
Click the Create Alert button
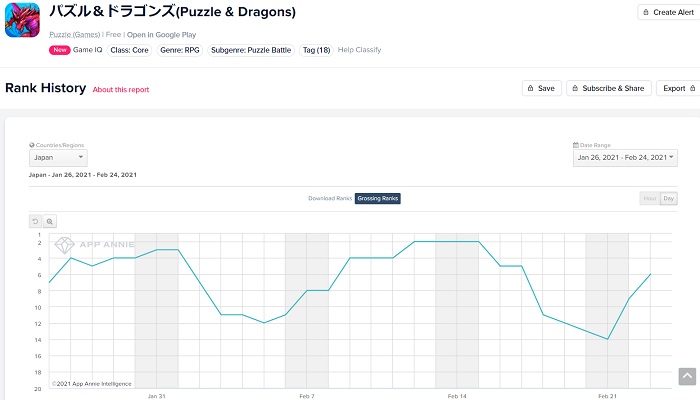tap(669, 12)
